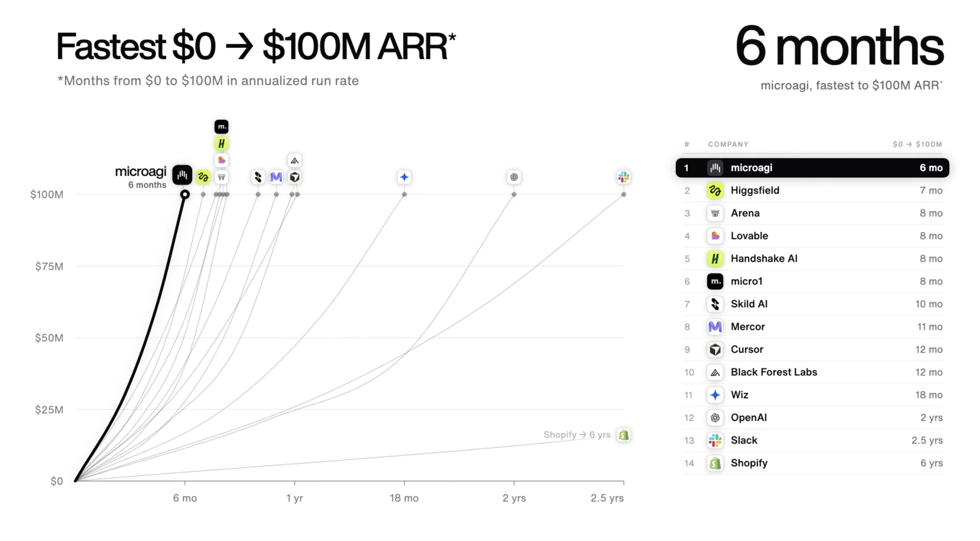This screenshot has width=980, height=541.
Task: Click the '18 mo' x-axis label
Action: coord(404,498)
